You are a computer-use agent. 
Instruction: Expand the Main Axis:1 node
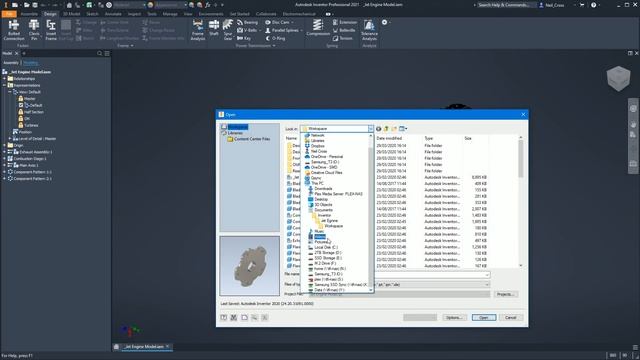pos(5,165)
